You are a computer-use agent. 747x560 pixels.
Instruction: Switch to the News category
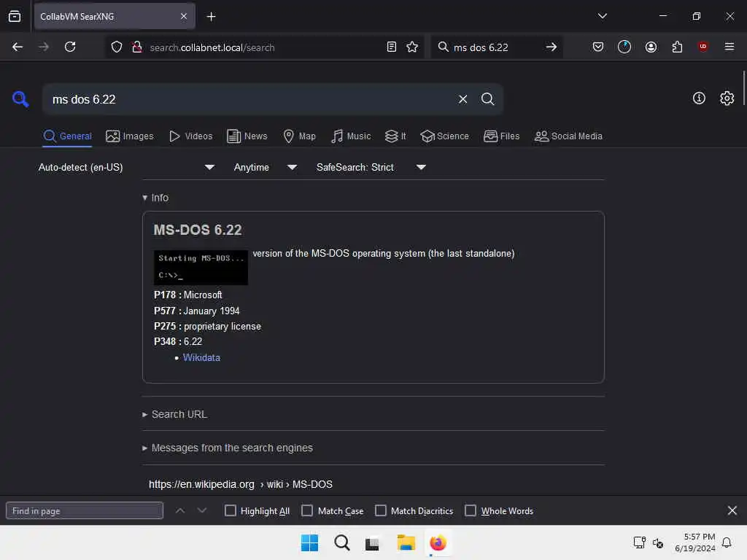[247, 136]
